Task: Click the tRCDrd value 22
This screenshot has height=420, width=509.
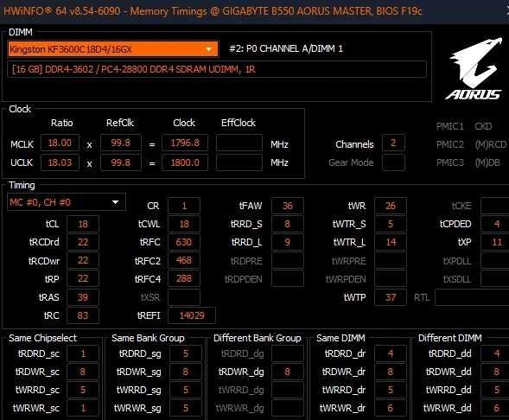Action: [83, 242]
